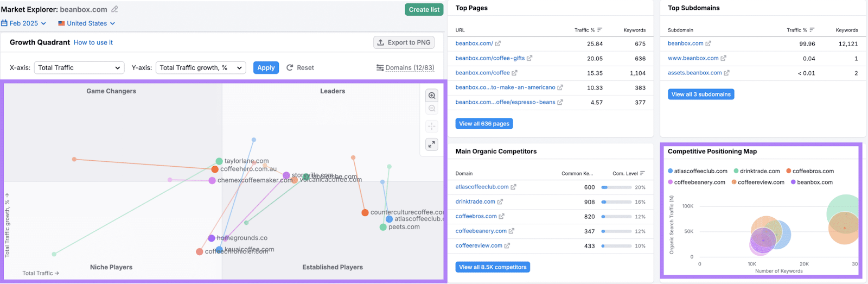Viewport: 868px width, 284px height.
Task: Reset the Growth Quadrant axes
Action: (300, 68)
